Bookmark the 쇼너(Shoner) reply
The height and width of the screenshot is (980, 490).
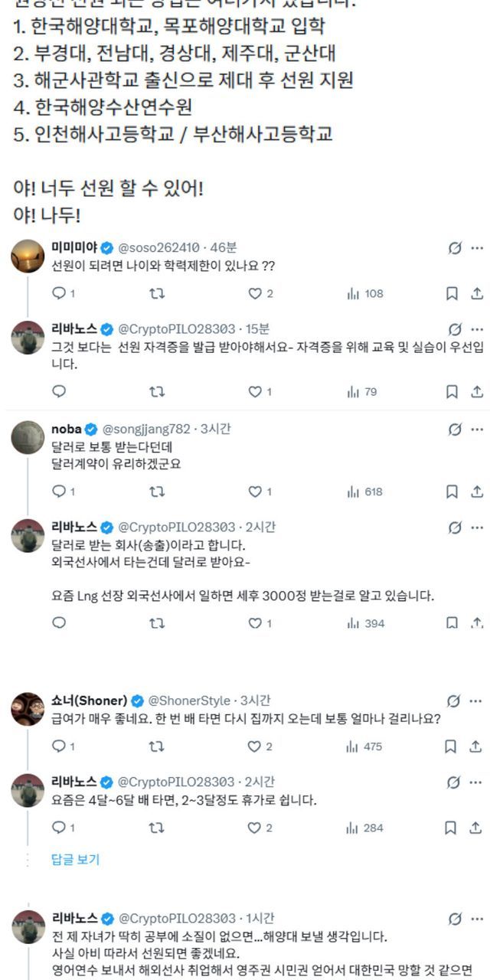coord(452,746)
